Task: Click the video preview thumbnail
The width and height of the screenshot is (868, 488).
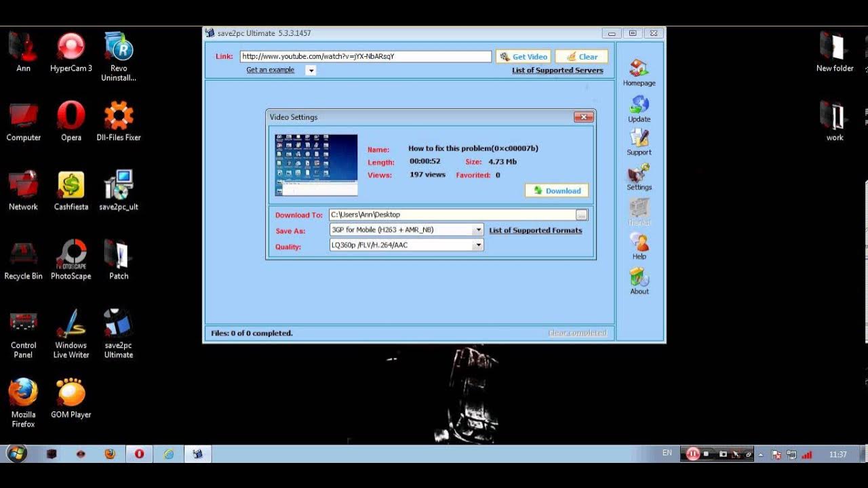Action: click(x=316, y=165)
